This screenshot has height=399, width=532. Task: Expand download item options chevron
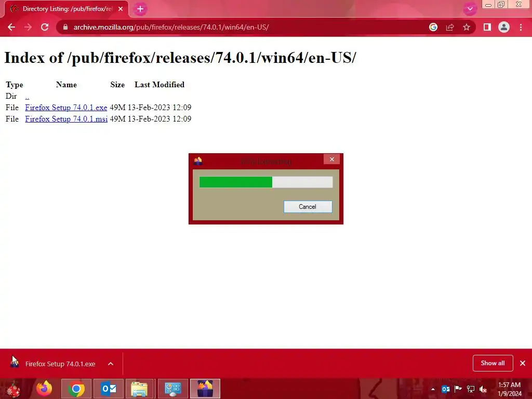tap(111, 364)
